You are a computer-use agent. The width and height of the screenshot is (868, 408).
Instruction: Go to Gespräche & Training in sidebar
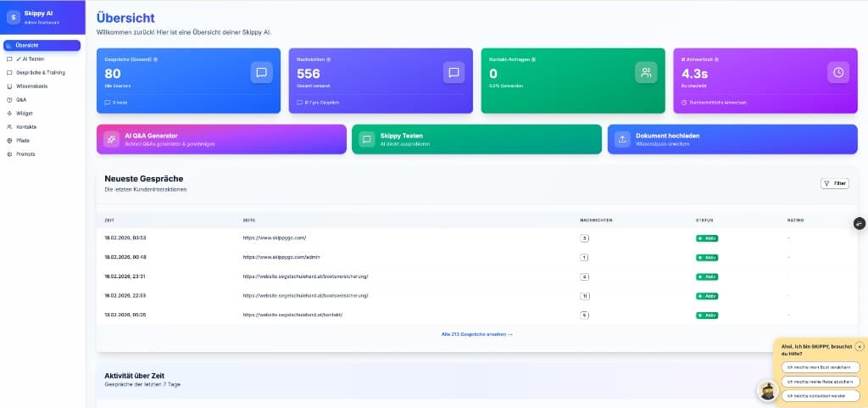[x=40, y=73]
